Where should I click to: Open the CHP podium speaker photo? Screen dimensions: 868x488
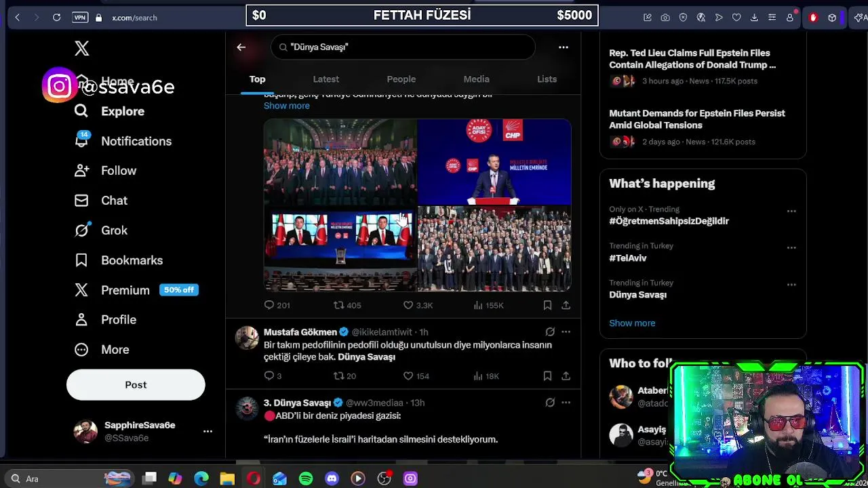(494, 161)
